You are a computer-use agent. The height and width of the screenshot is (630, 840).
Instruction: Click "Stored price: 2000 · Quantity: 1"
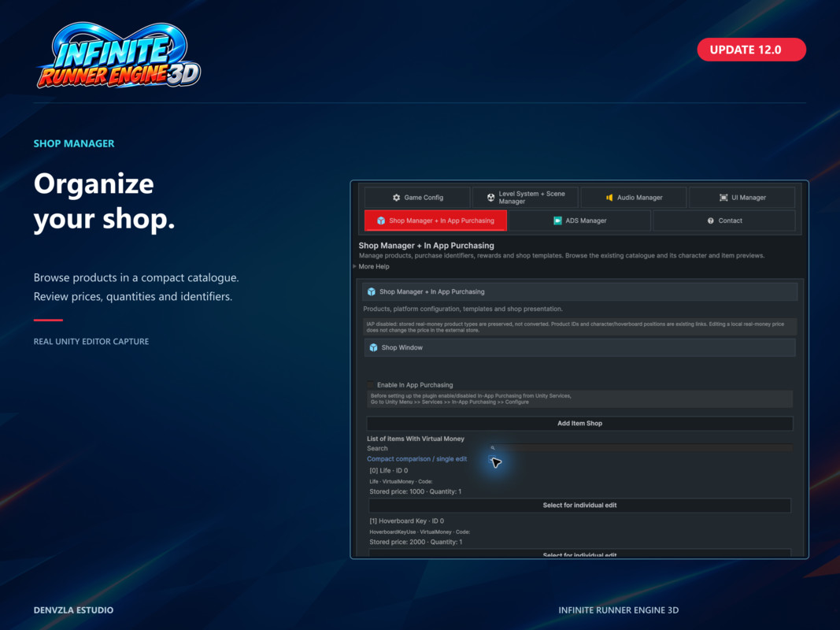point(416,542)
